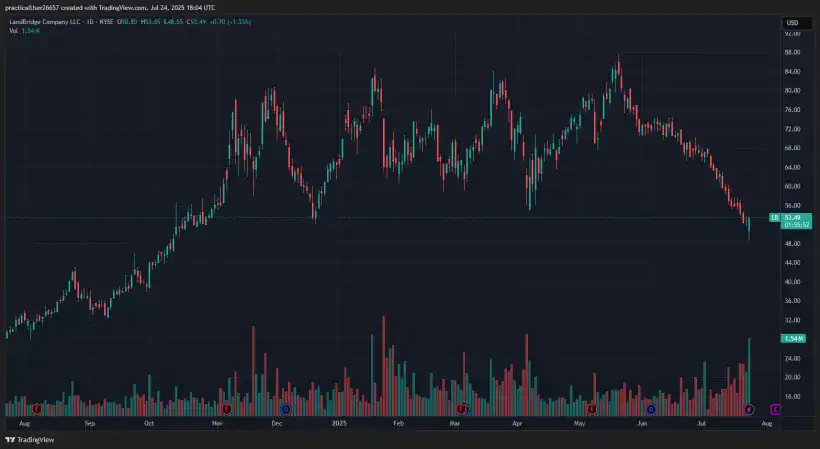820x449 pixels.
Task: Open the red earnings marker in November
Action: [x=227, y=409]
